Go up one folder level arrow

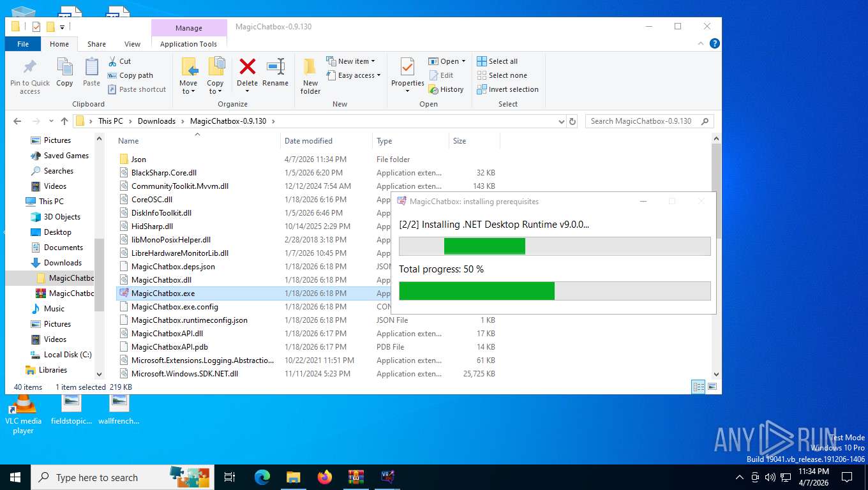tap(64, 121)
